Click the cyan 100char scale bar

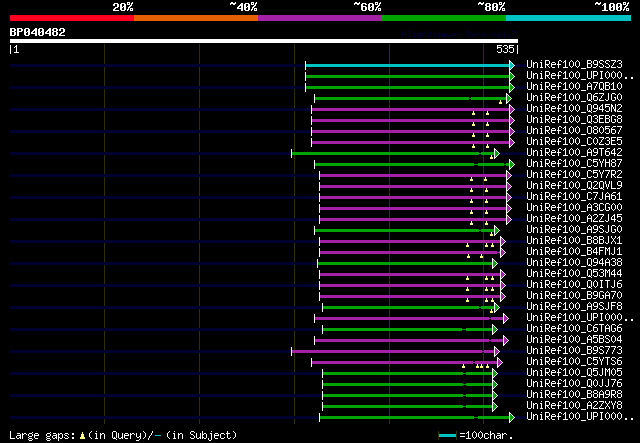pos(447,436)
